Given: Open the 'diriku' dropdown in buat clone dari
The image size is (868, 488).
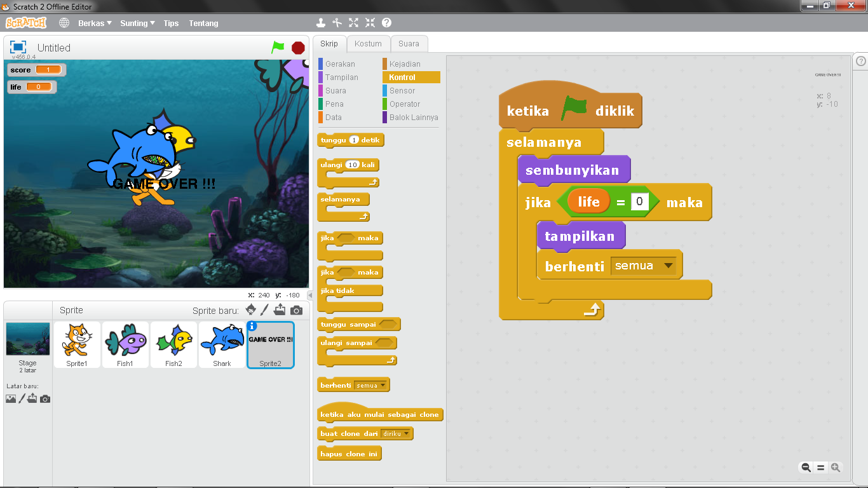Looking at the screenshot, I should coord(405,433).
